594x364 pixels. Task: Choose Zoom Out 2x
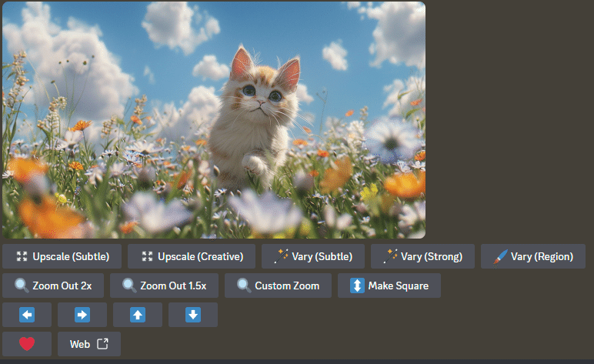(x=53, y=286)
